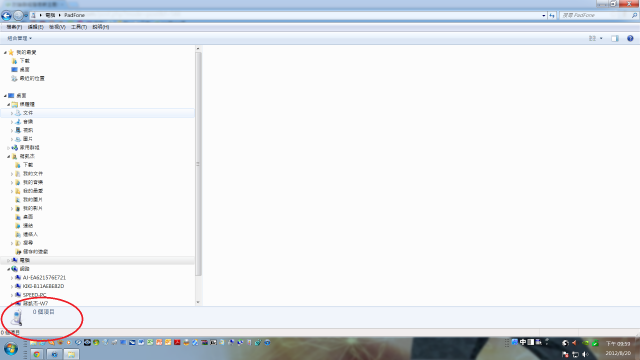This screenshot has width=640, height=360.
Task: Open the 檔案(F) File menu
Action: [x=14, y=27]
